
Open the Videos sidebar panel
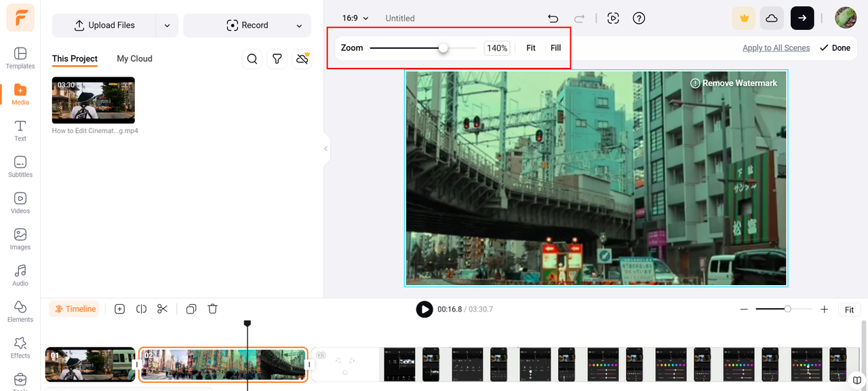[x=20, y=203]
